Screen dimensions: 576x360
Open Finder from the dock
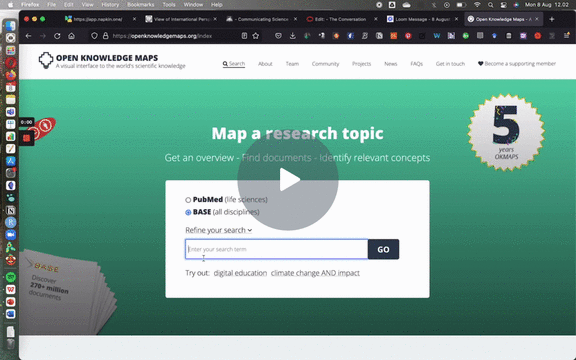(10, 25)
